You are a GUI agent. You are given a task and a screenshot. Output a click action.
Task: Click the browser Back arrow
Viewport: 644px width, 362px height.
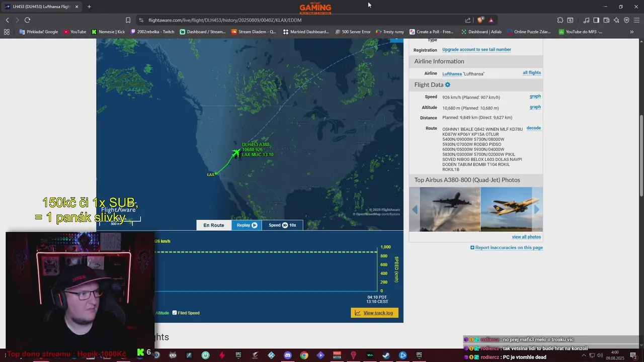(x=7, y=20)
